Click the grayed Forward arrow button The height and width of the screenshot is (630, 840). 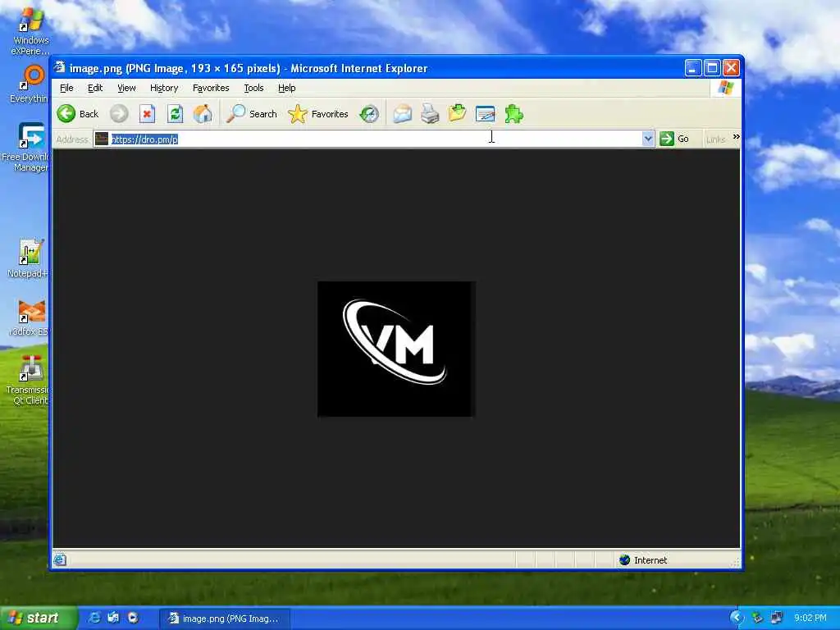pyautogui.click(x=119, y=113)
